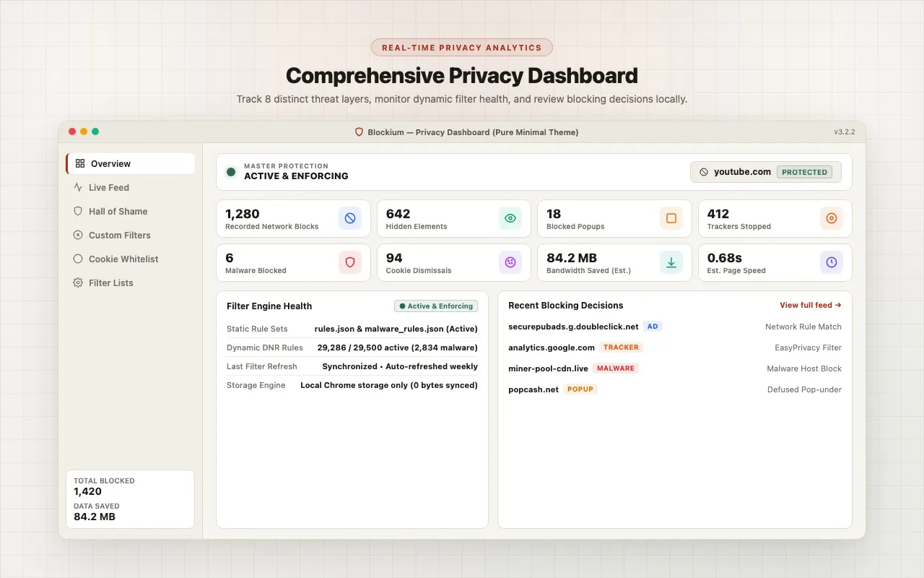Image resolution: width=924 pixels, height=578 pixels.
Task: Click the Malware Blocked shield icon
Action: click(350, 262)
